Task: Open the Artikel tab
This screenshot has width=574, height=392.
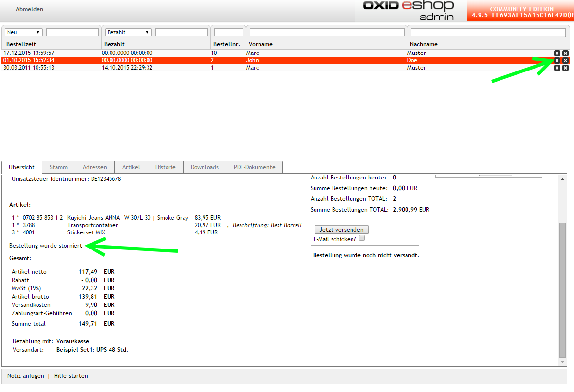Action: (131, 167)
